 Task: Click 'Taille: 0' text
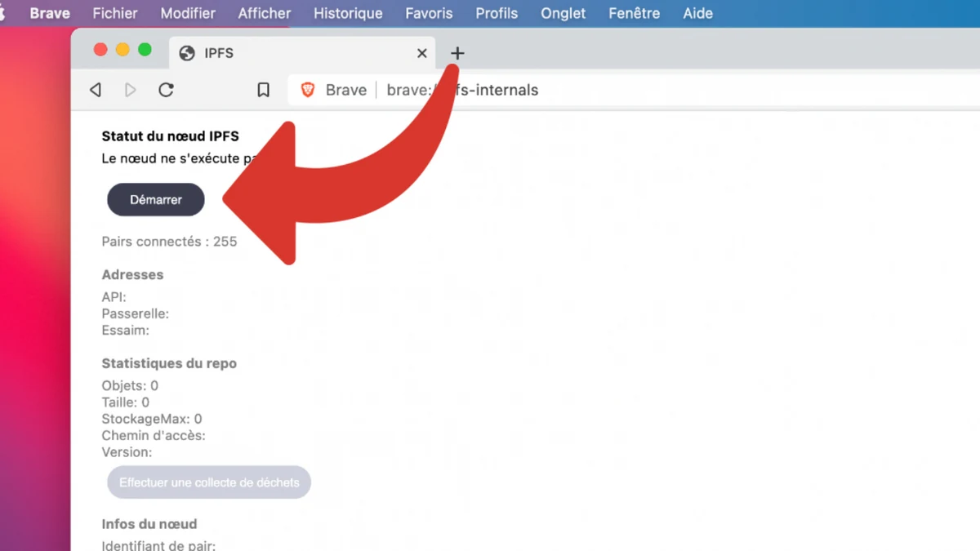(x=125, y=402)
